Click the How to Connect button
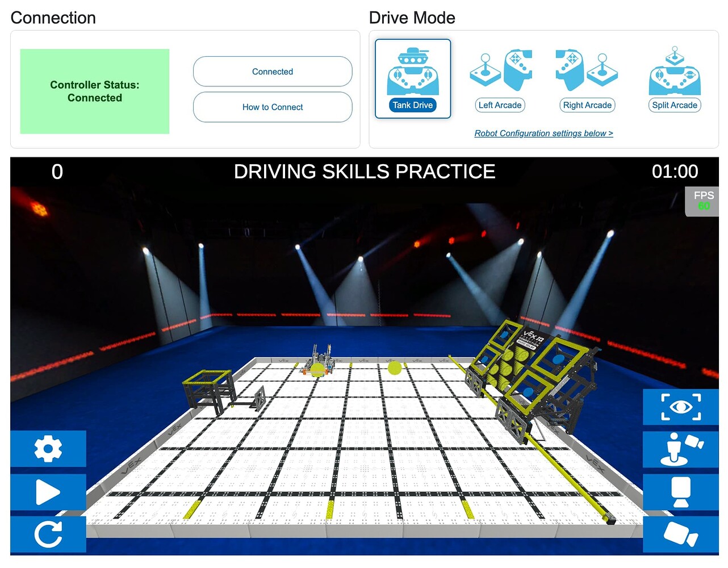 pos(273,107)
